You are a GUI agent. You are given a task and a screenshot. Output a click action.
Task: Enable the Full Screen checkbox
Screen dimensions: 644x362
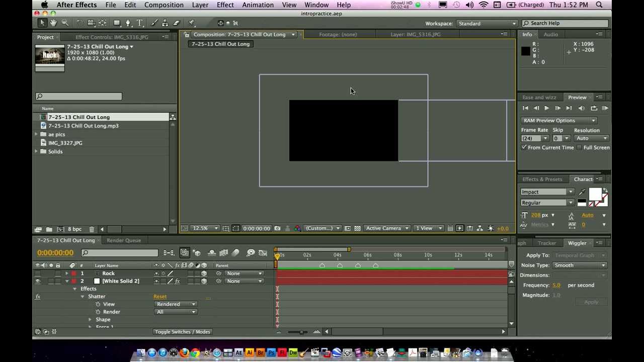tap(580, 147)
